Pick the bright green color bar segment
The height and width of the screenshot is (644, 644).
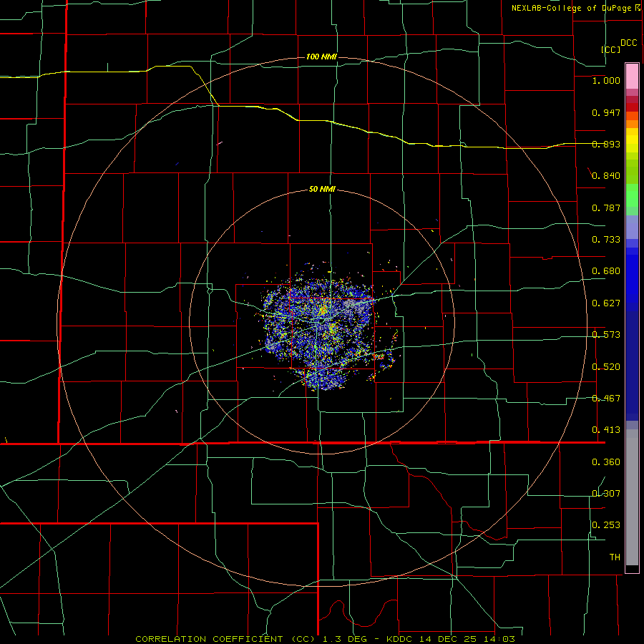tap(632, 195)
